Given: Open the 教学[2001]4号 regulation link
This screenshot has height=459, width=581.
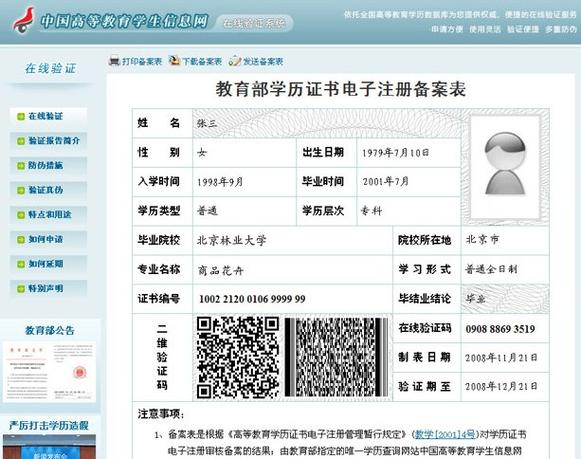Looking at the screenshot, I should (x=445, y=434).
